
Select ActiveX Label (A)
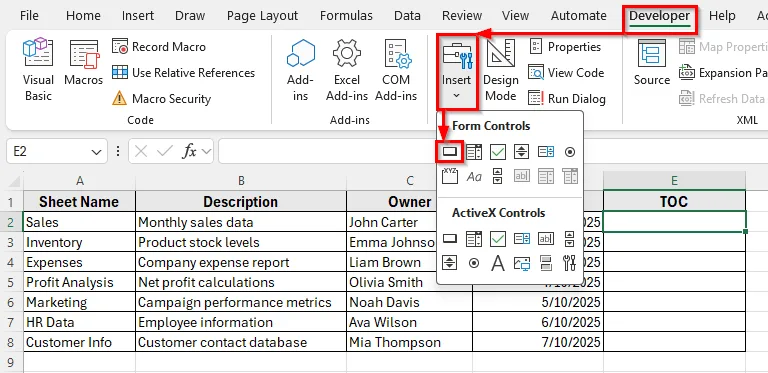[x=498, y=263]
